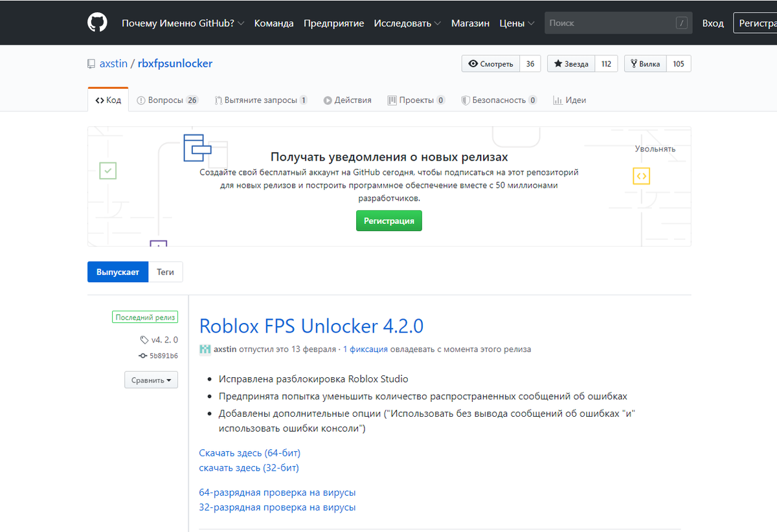The width and height of the screenshot is (777, 532).
Task: Open the rbxfpsunlocker repository link
Action: (x=175, y=63)
